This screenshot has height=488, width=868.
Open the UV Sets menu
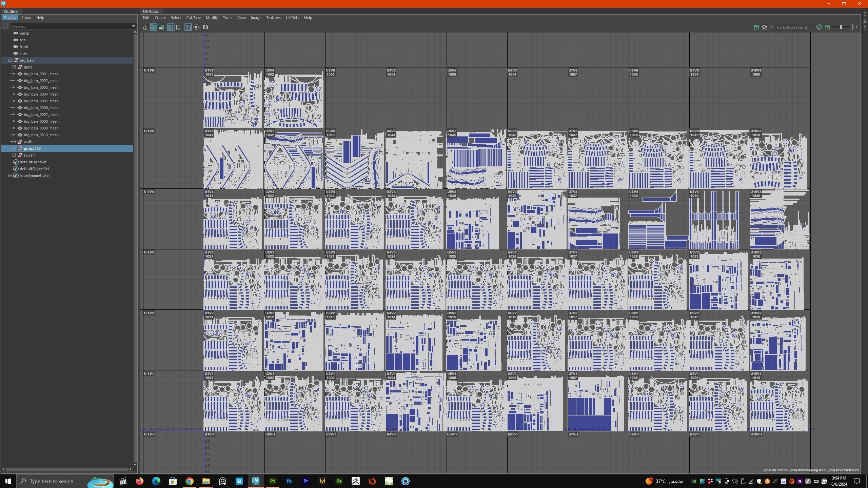pos(292,18)
